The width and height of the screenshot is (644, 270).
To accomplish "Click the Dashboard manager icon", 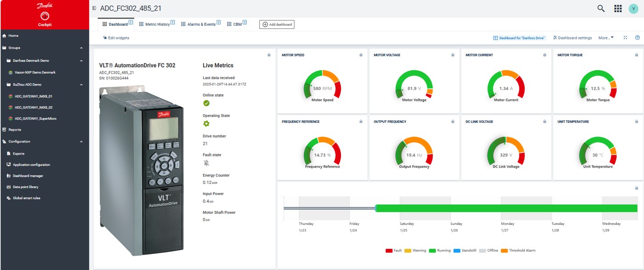I will coord(8,176).
